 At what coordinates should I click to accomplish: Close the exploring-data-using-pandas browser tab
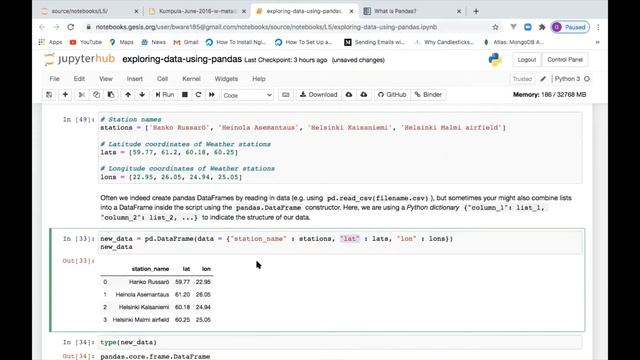click(x=351, y=11)
